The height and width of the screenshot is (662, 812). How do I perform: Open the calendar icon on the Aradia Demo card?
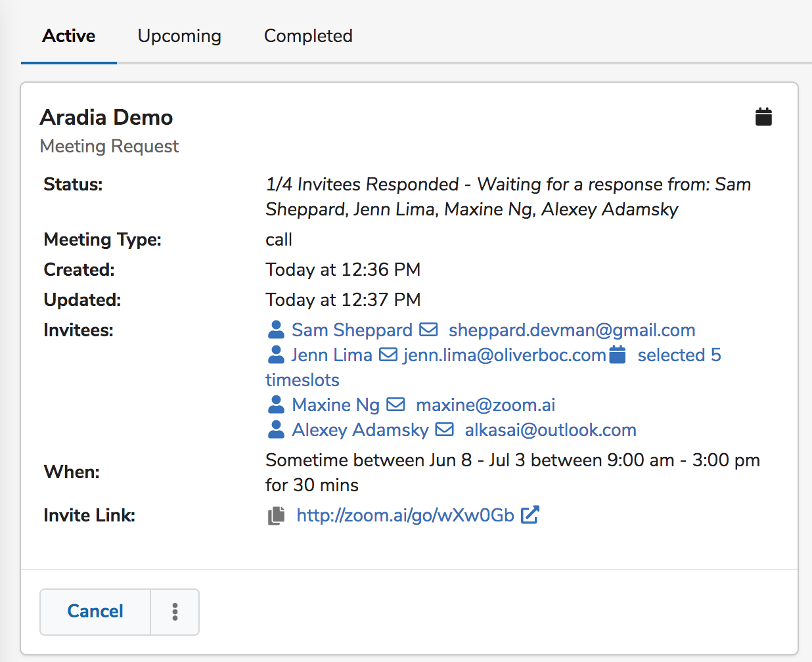point(763,116)
